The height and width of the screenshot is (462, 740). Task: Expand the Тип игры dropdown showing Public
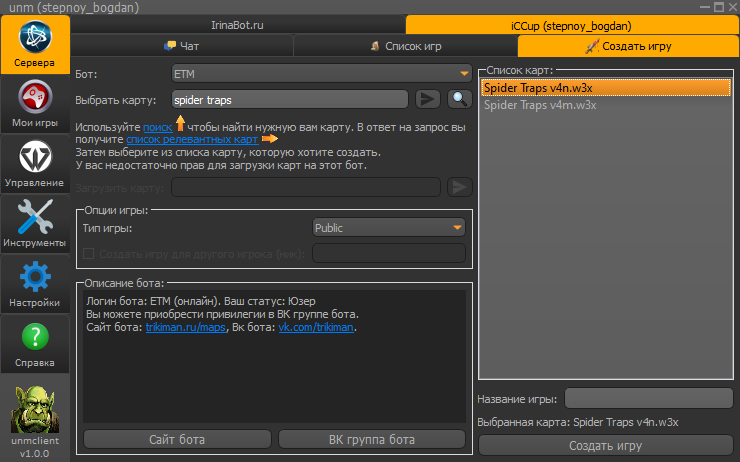click(x=388, y=228)
